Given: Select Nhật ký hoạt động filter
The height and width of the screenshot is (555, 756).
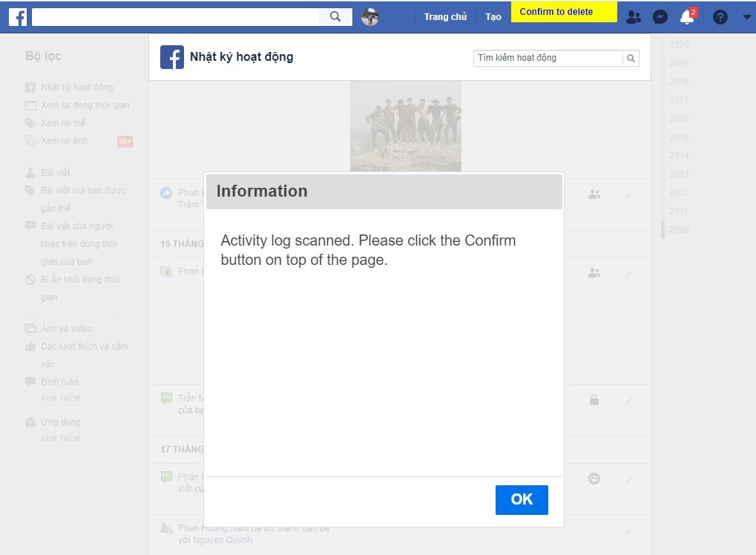Looking at the screenshot, I should (x=76, y=88).
